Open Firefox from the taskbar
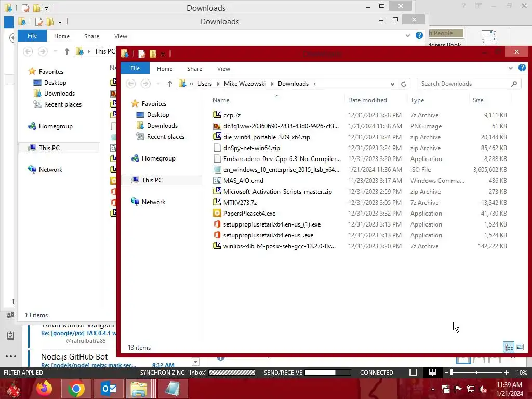 [44, 389]
